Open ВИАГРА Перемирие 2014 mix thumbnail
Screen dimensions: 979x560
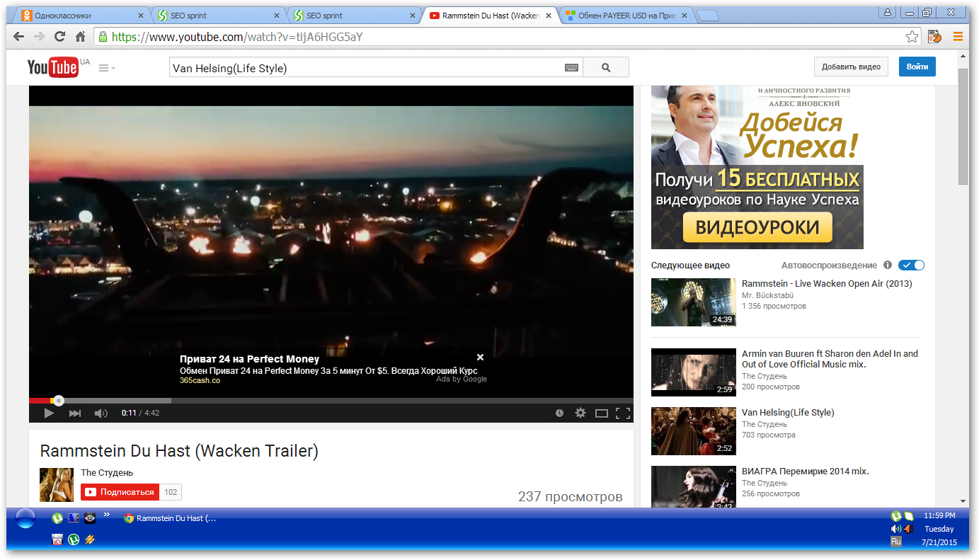694,487
